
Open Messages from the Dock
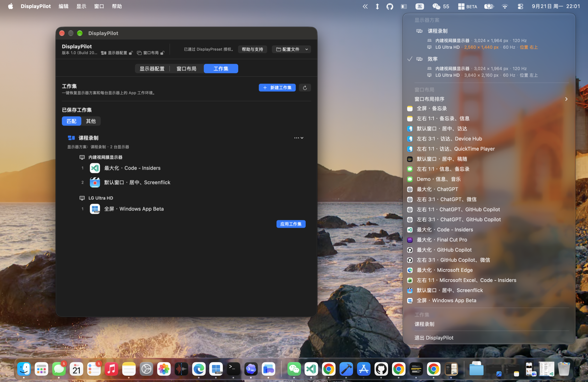pyautogui.click(x=59, y=369)
